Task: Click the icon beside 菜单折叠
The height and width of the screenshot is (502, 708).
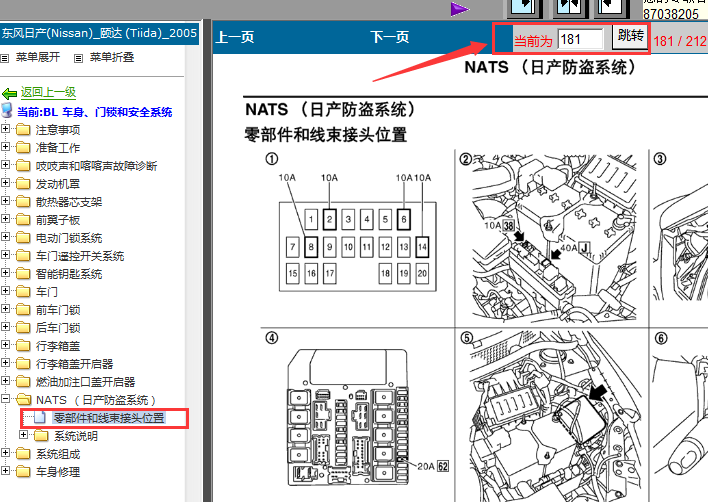Action: click(x=79, y=58)
